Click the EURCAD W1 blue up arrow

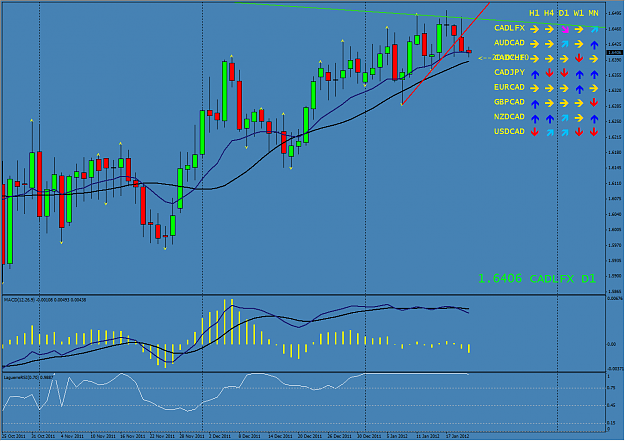pyautogui.click(x=579, y=89)
